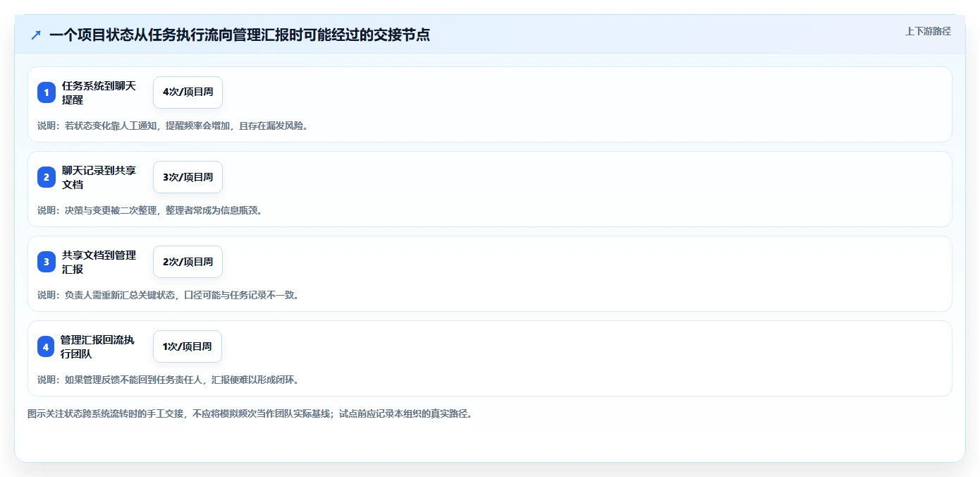Image resolution: width=980 pixels, height=477 pixels.
Task: Click the 1次/项目周 frequency pill
Action: tap(188, 346)
